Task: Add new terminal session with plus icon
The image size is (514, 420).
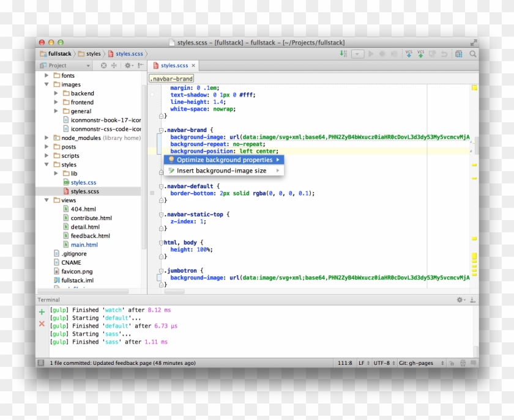Action: pos(42,312)
